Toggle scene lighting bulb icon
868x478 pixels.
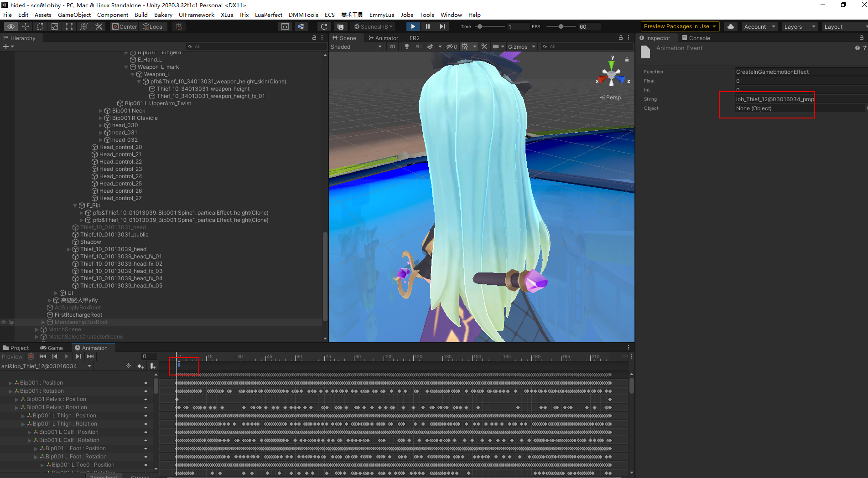(x=407, y=46)
